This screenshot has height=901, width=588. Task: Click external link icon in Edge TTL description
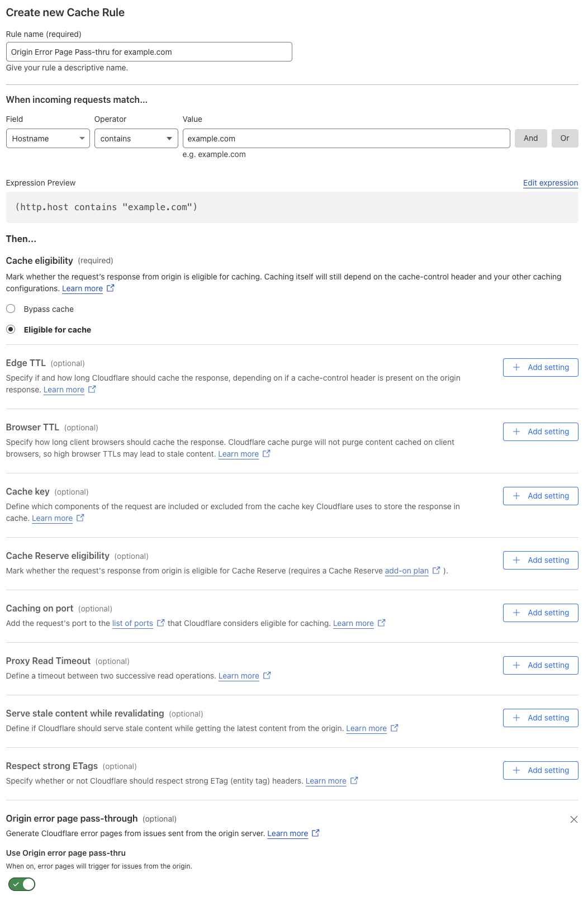coord(92,390)
